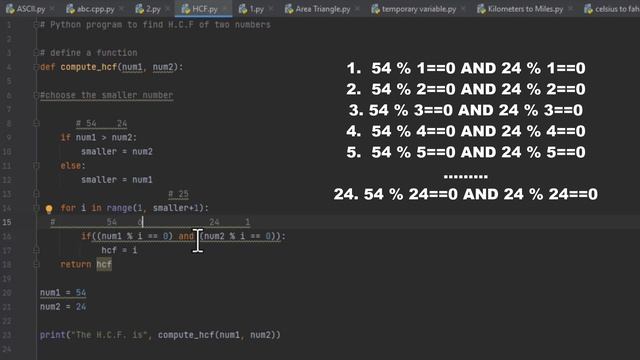Collapse the comment fold on line 1
This screenshot has height=360, width=640.
36,25
